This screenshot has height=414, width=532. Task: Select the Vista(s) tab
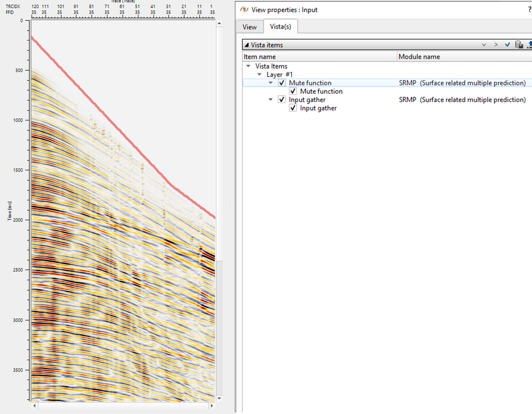coord(280,27)
